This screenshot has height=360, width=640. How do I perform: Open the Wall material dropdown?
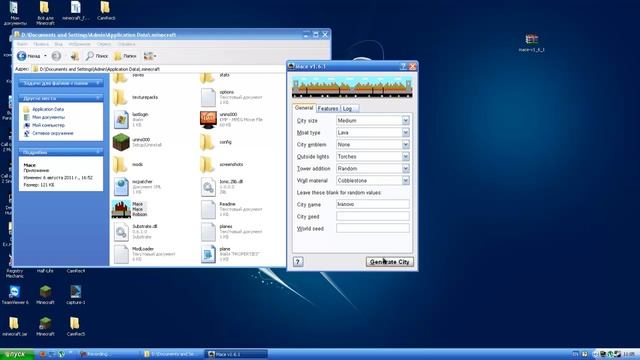pyautogui.click(x=405, y=180)
